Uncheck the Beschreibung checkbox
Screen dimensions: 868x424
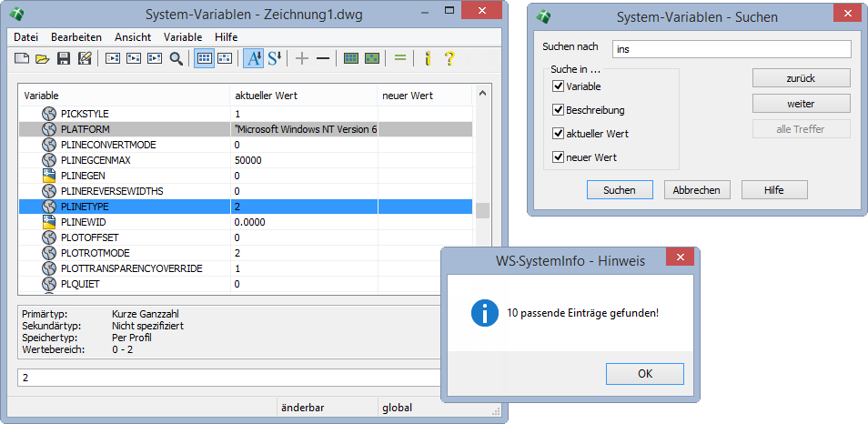point(558,110)
